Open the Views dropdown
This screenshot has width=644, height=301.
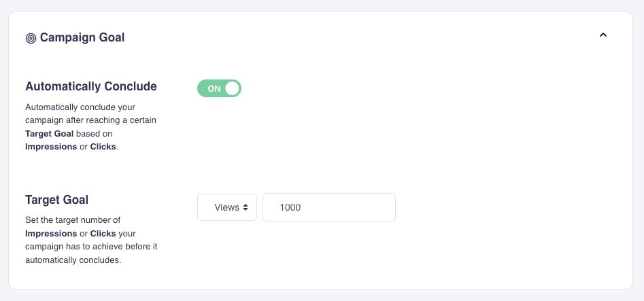[x=226, y=207]
